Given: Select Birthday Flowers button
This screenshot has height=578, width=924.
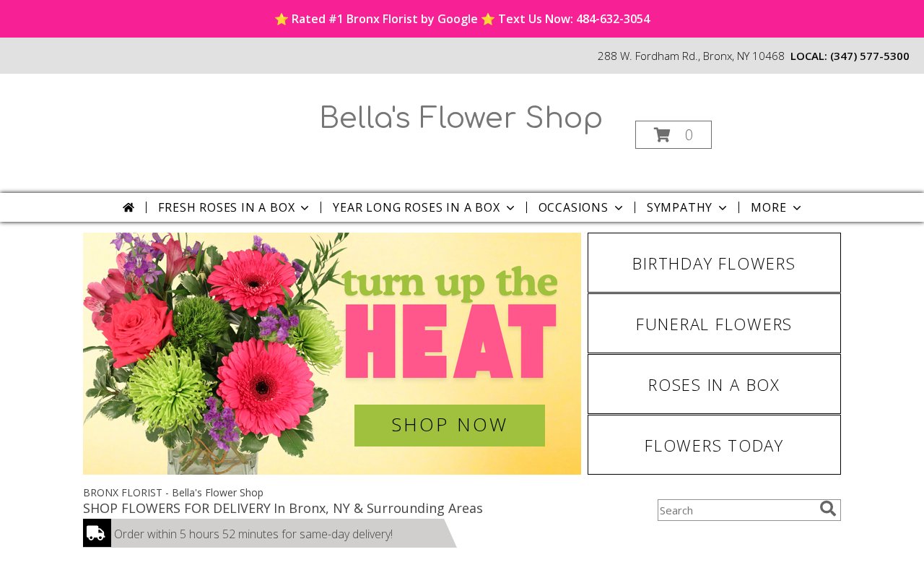Looking at the screenshot, I should (x=714, y=263).
